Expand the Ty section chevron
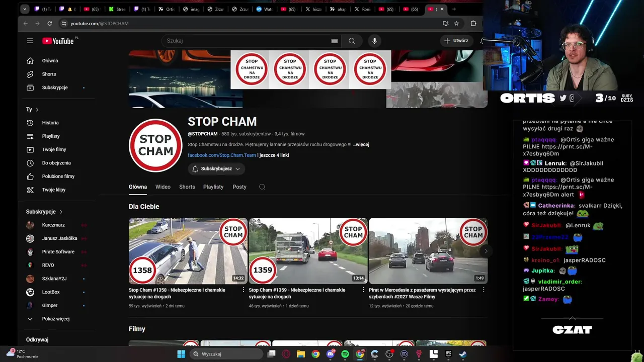 37,110
